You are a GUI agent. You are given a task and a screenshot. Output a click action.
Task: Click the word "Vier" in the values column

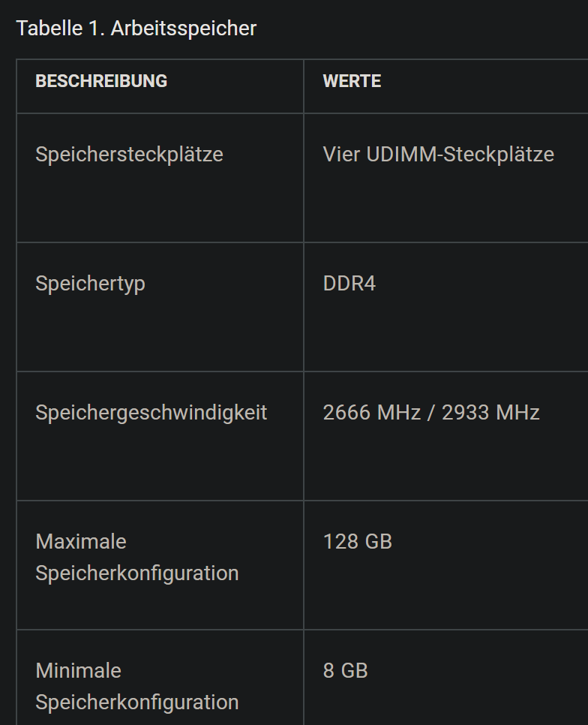click(342, 155)
